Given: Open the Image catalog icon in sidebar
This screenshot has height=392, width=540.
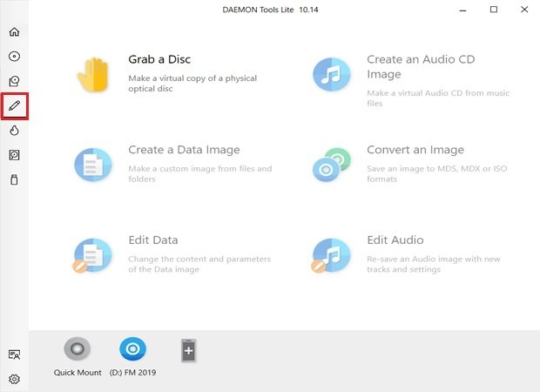Looking at the screenshot, I should click(14, 81).
